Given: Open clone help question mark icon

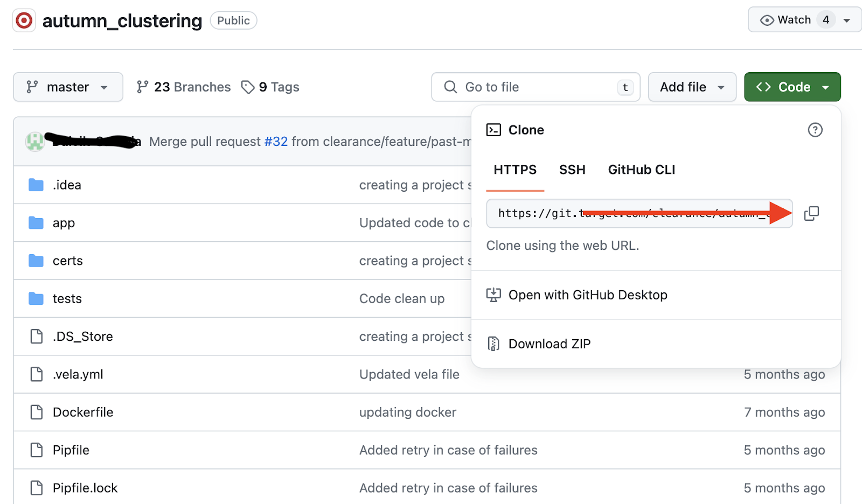Looking at the screenshot, I should [815, 130].
